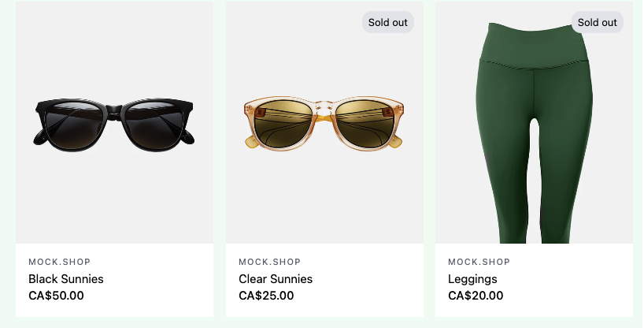Click the waistband of the green leggings
The image size is (644, 328).
pyautogui.click(x=535, y=49)
